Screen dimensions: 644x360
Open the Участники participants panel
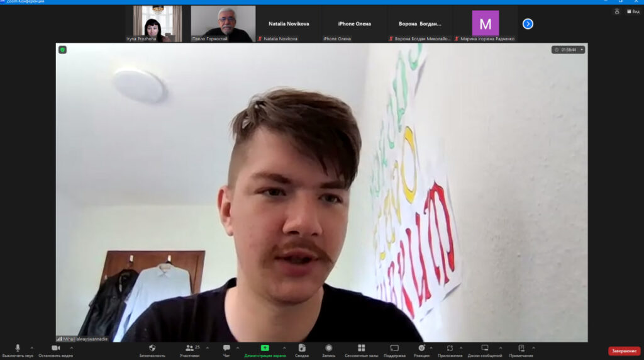click(189, 349)
